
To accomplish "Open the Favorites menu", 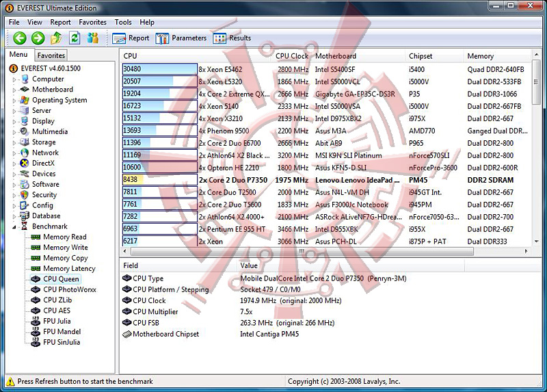I will pyautogui.click(x=92, y=22).
